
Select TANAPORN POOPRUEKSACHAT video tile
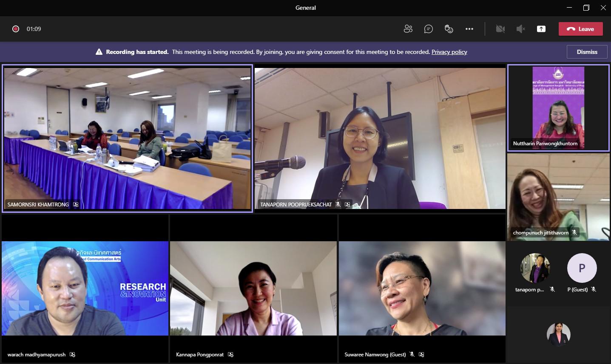tap(380, 138)
